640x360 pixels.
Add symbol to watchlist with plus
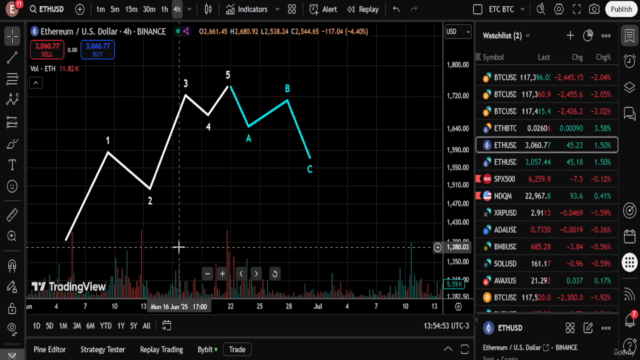570,36
